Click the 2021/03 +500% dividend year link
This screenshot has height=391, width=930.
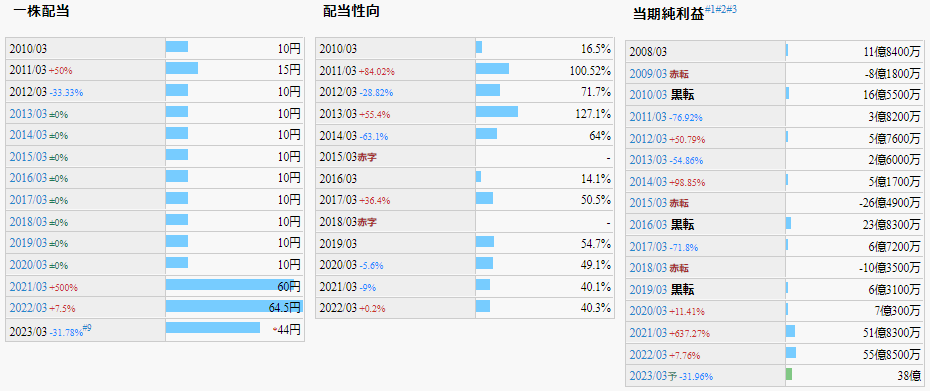[28, 287]
